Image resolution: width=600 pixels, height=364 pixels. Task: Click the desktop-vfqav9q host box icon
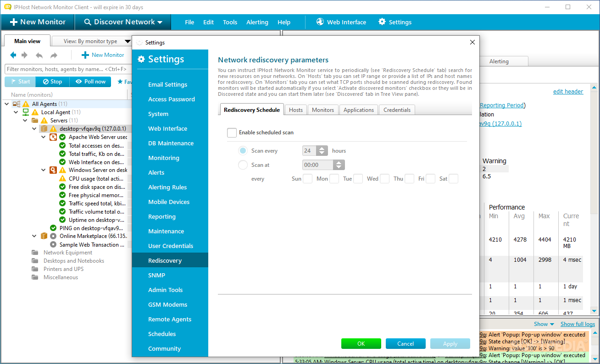(44, 129)
